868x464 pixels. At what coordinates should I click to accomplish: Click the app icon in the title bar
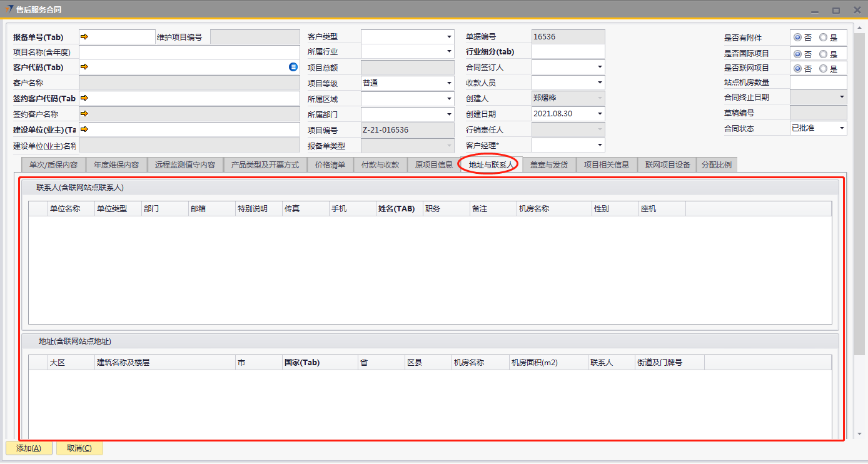(x=8, y=9)
